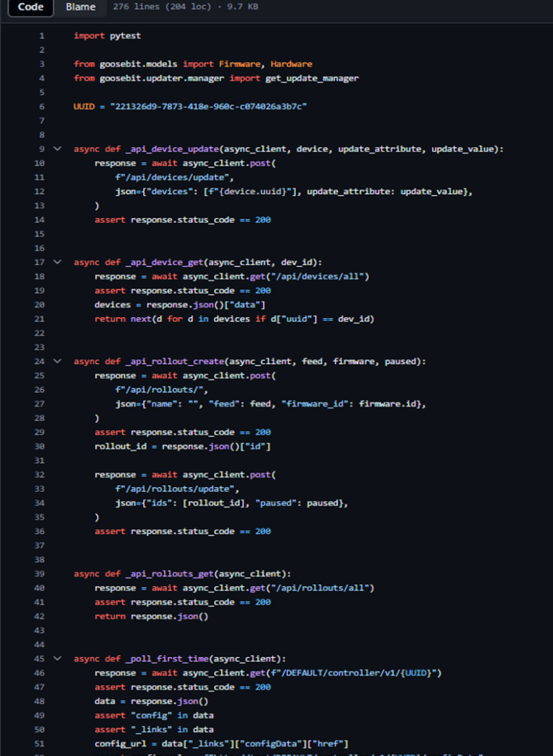Open the Blame view tab
This screenshot has width=553, height=756.
pos(80,7)
